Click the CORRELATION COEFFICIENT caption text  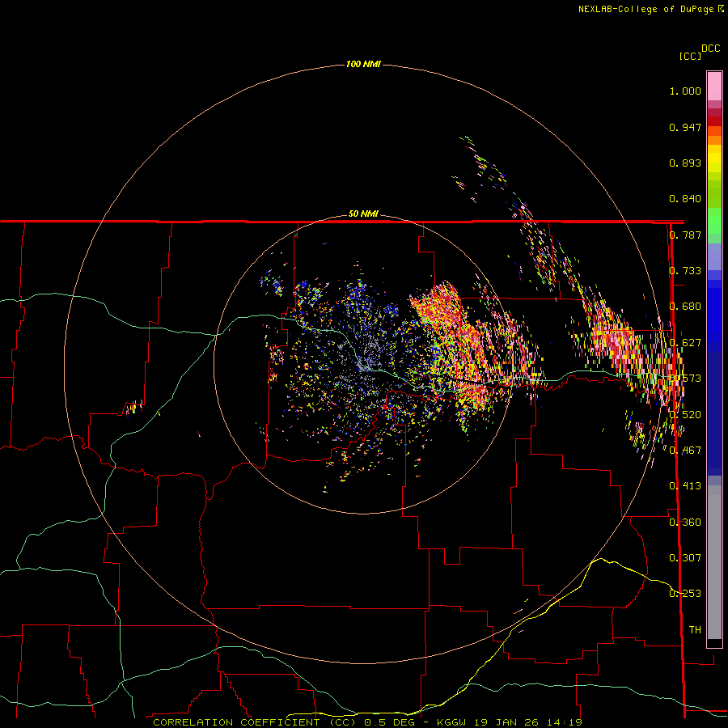(x=254, y=722)
